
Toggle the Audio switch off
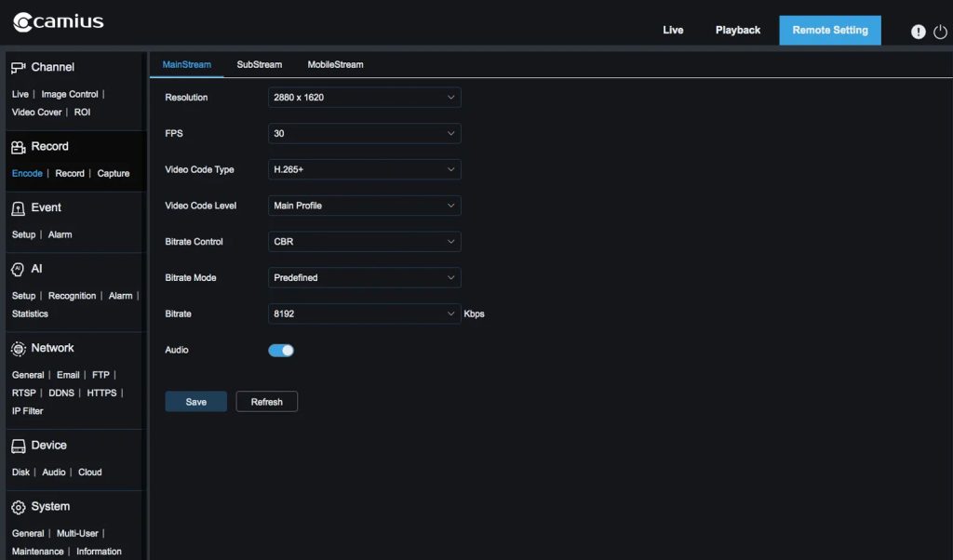pos(281,351)
